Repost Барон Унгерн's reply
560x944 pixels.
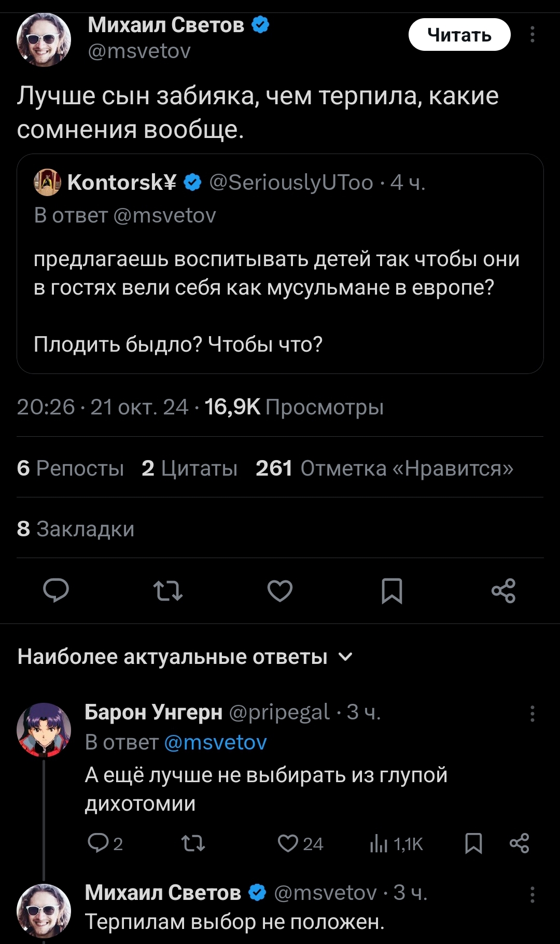tap(193, 844)
